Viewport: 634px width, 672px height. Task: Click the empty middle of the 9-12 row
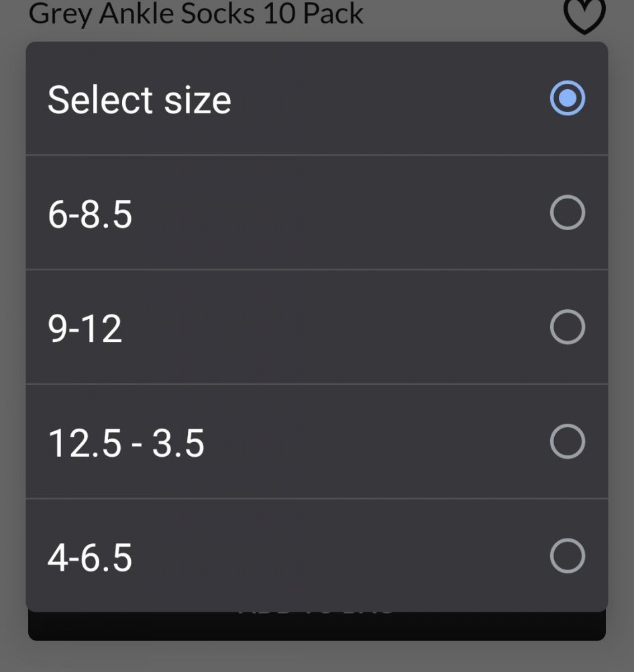[335, 327]
